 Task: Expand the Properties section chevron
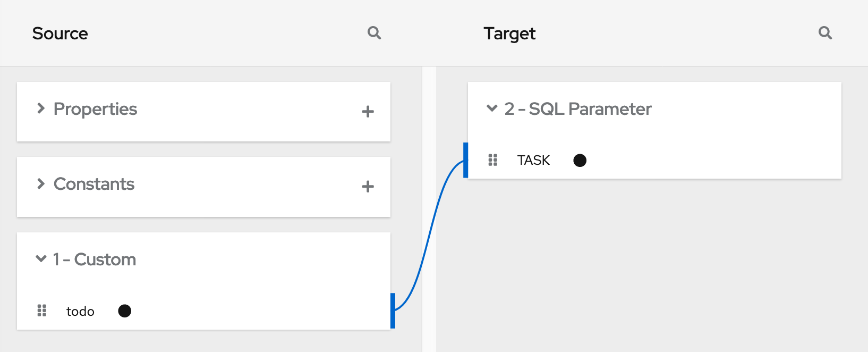(41, 108)
